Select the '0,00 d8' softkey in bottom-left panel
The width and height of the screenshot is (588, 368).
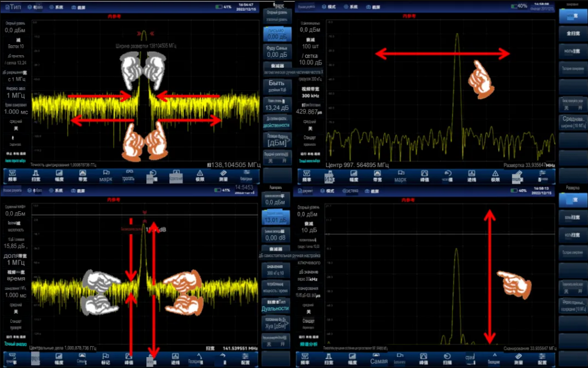276,235
